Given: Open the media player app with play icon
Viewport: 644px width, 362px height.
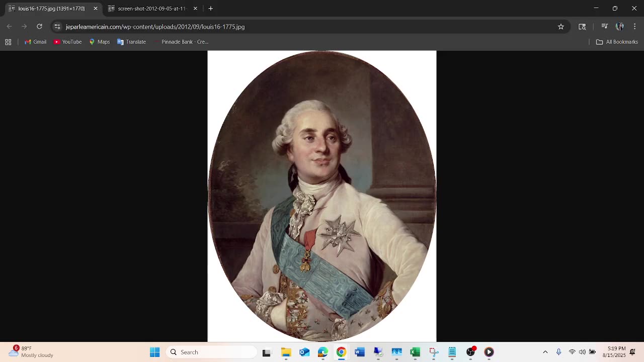Looking at the screenshot, I should point(489,352).
